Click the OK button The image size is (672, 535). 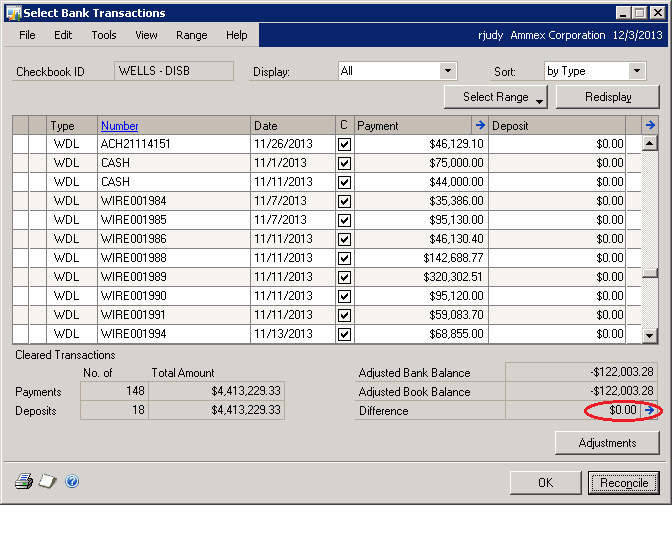546,483
